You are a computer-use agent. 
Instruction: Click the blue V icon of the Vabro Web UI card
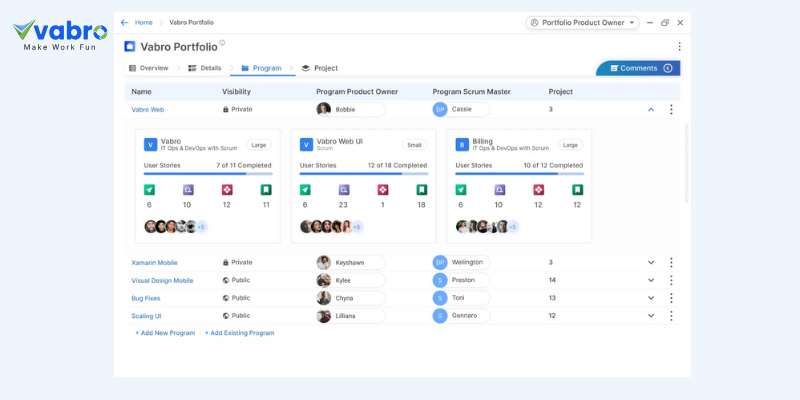click(x=306, y=145)
